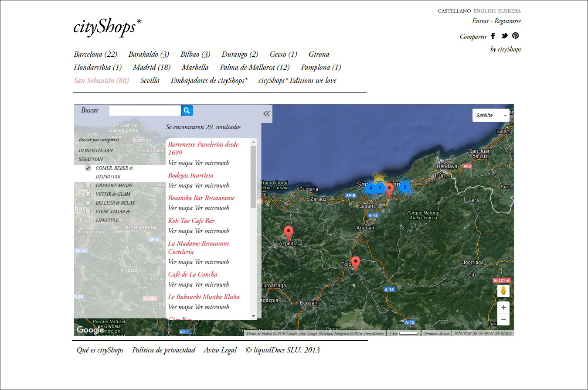Select the red marker at San Sebastián

(390, 190)
